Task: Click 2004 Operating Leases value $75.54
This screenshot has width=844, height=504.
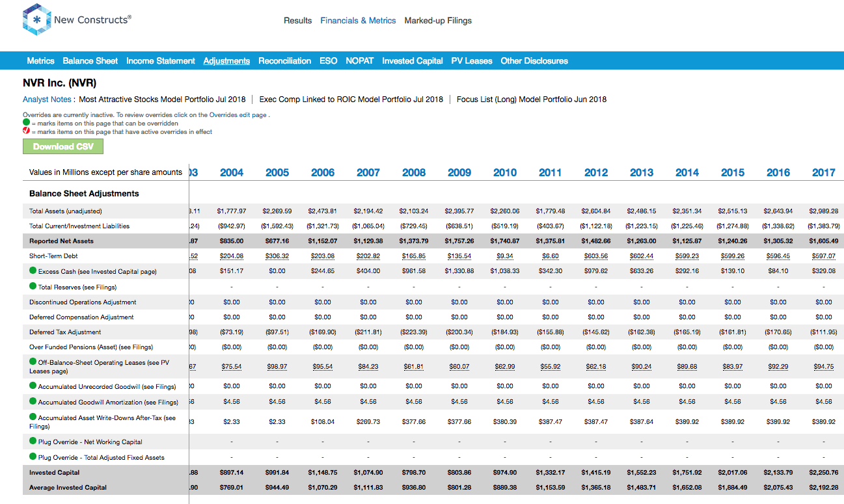Action: coord(232,367)
